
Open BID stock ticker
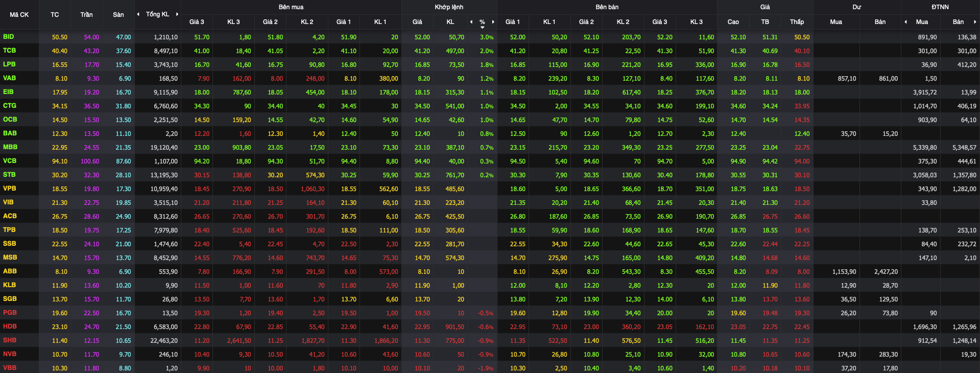click(9, 37)
